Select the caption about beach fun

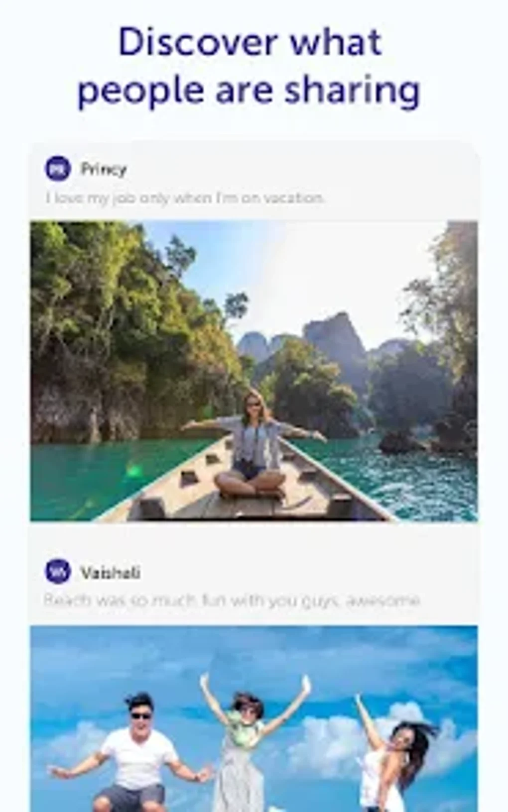(232, 601)
